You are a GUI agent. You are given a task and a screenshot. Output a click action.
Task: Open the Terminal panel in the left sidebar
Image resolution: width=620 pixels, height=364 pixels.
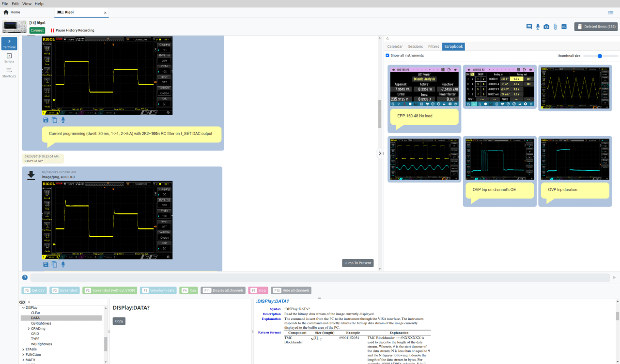[9, 44]
